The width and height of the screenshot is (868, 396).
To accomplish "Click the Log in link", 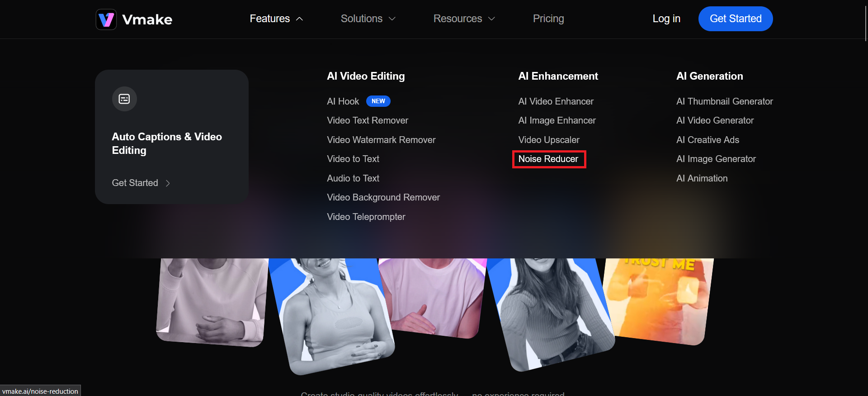I will pos(666,19).
